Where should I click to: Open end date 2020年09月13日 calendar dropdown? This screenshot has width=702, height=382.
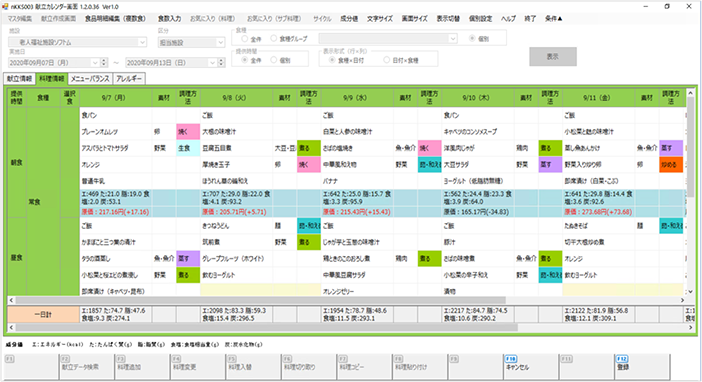pos(213,63)
